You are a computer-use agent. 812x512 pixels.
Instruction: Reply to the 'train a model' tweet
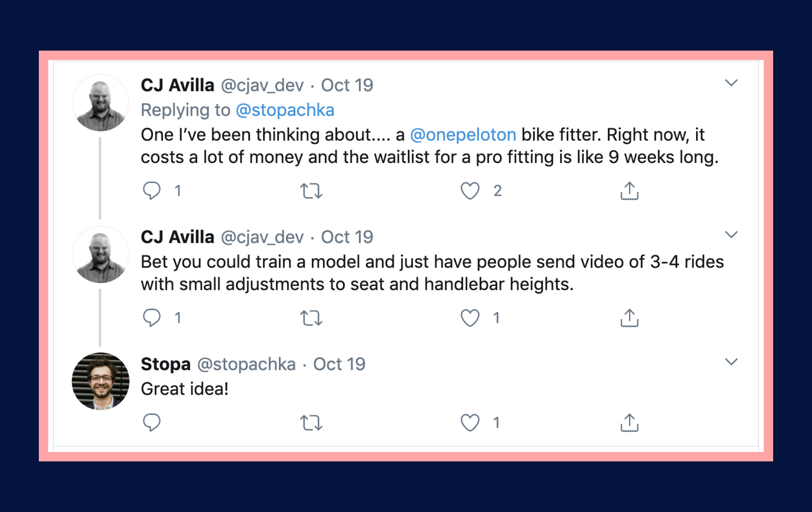coord(151,318)
